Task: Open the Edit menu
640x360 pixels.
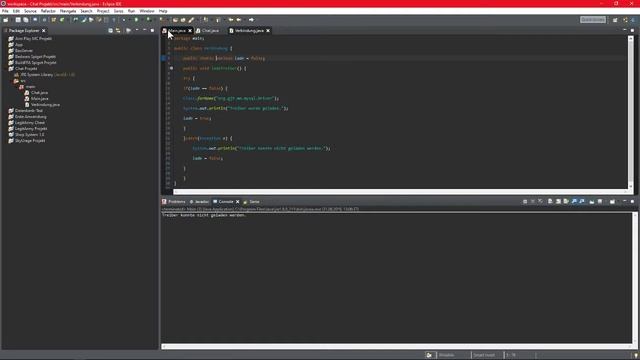Action: (x=16, y=11)
